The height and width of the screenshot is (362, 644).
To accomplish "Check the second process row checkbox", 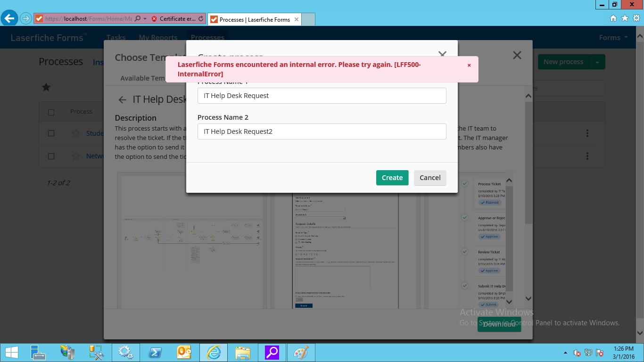I will click(x=51, y=156).
